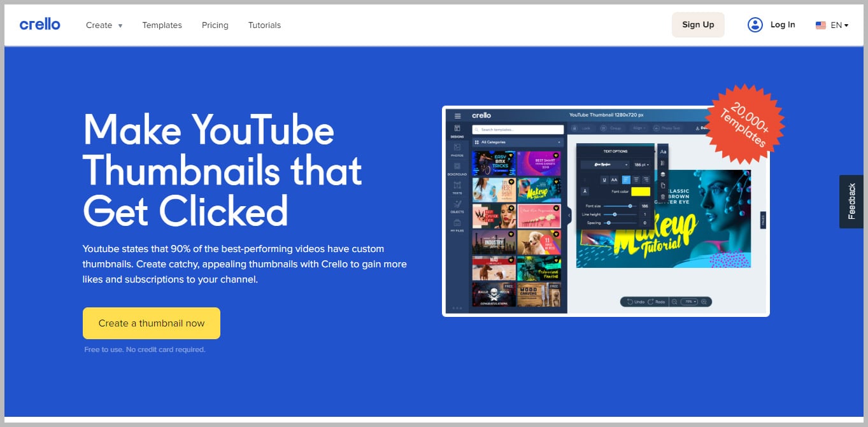Select the Best Smart Home Gadgets template
The height and width of the screenshot is (427, 868).
[539, 164]
